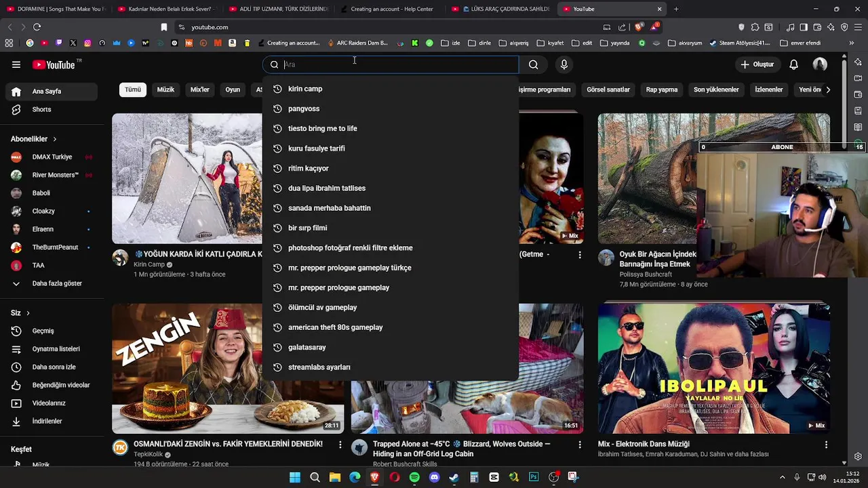Open more options for Elektronik Dans Müziği mix
The height and width of the screenshot is (488, 868).
pyautogui.click(x=826, y=445)
